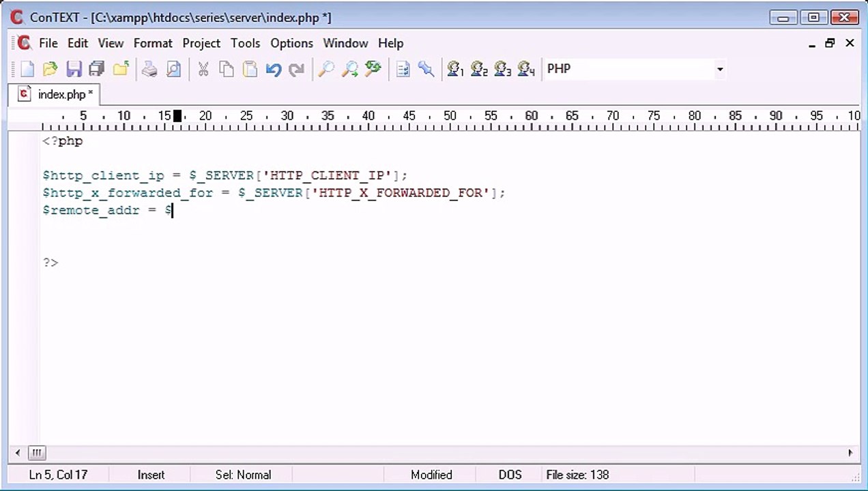868x491 pixels.
Task: Click the '<?php' opening tag line
Action: [x=62, y=141]
